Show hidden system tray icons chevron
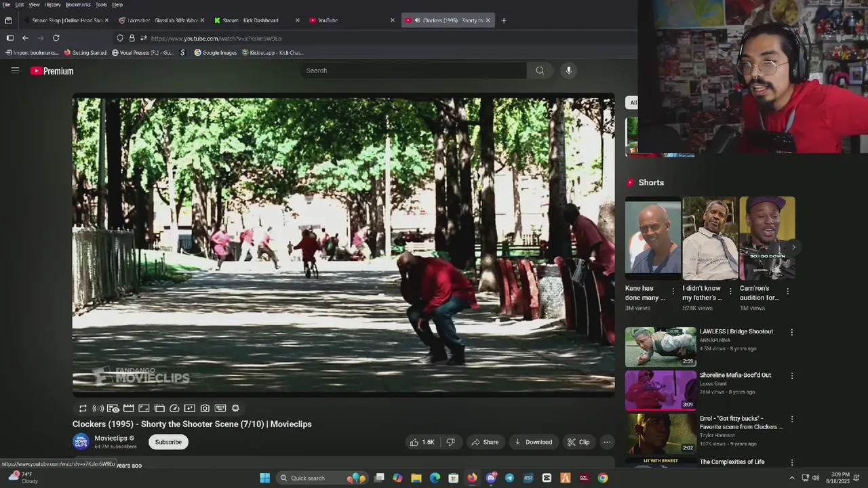 pos(791,478)
